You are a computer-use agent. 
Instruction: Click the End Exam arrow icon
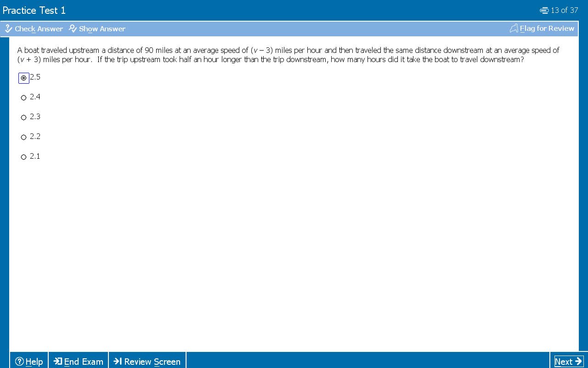click(58, 361)
